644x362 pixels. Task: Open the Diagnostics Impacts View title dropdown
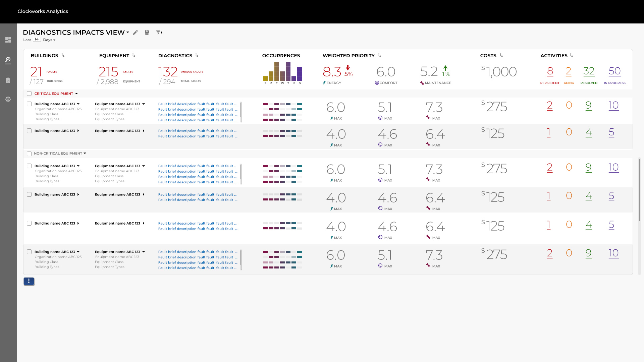coord(128,33)
